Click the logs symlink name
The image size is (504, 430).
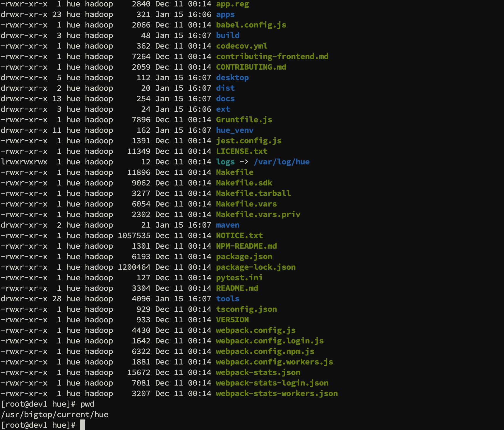click(x=225, y=162)
